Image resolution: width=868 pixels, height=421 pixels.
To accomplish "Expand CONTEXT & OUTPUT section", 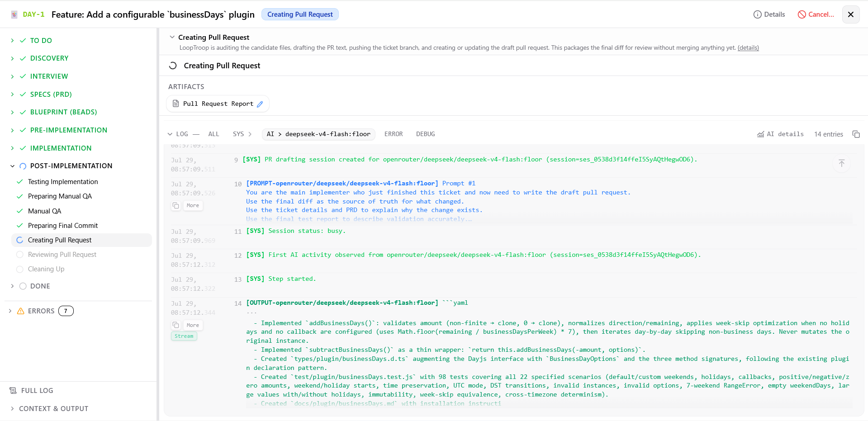I will [53, 409].
